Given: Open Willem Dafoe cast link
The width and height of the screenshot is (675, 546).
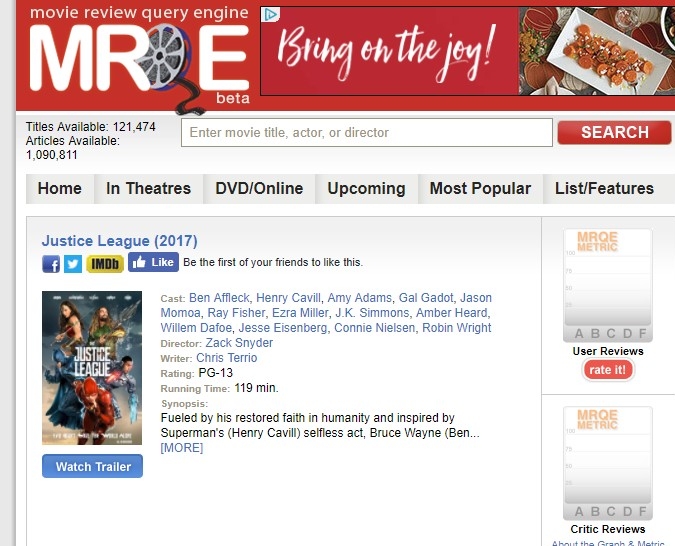Looking at the screenshot, I should pos(196,328).
